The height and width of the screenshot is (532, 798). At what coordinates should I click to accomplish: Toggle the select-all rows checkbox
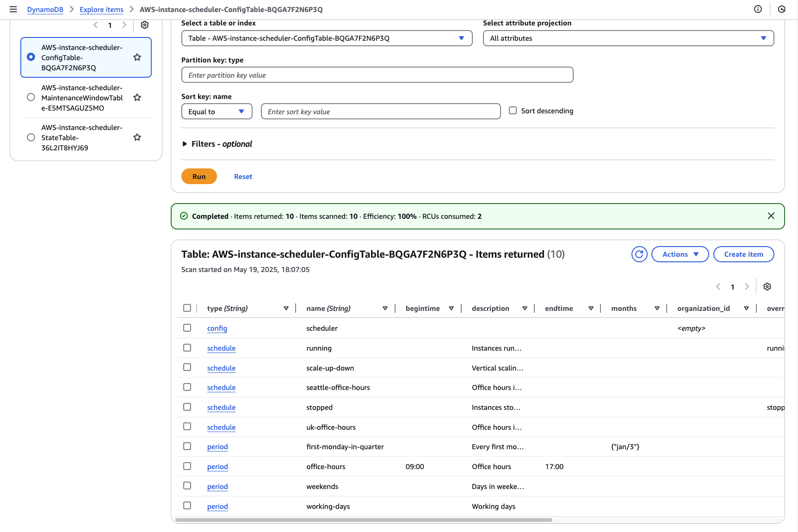click(187, 308)
